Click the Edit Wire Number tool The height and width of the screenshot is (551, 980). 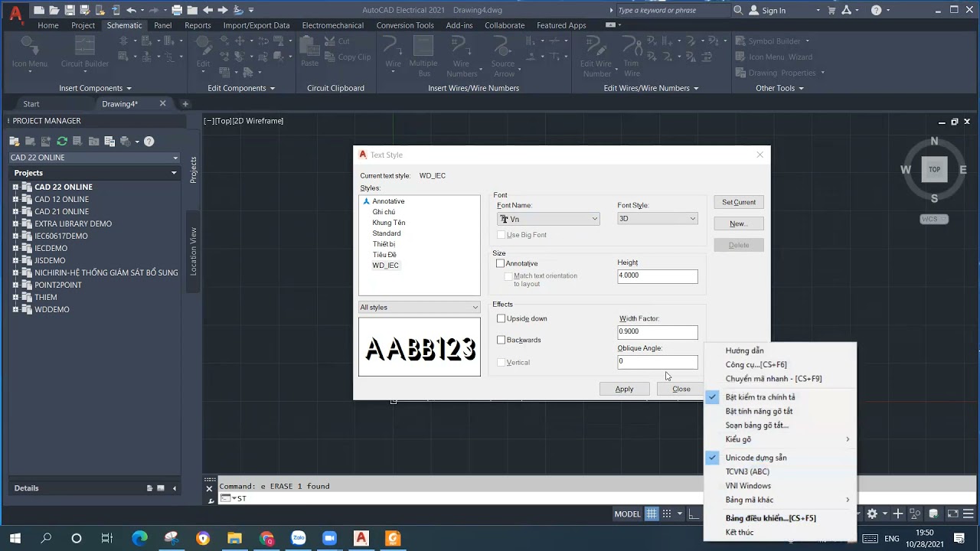point(596,57)
